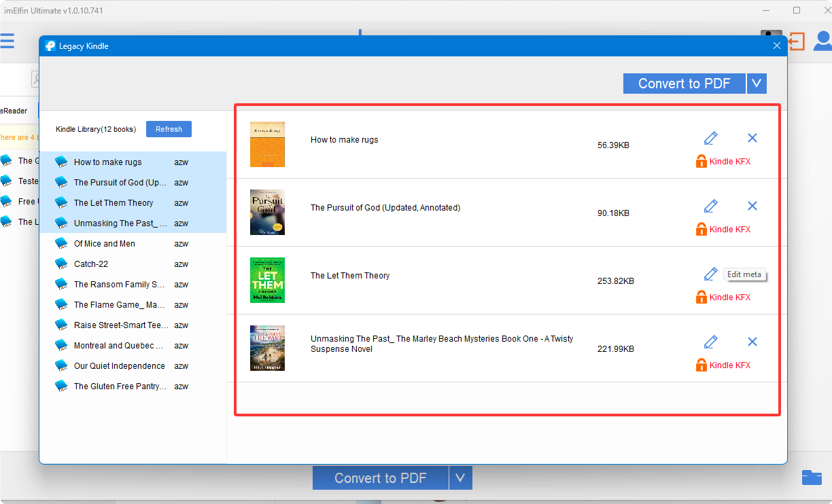Click Unmasking The Past full title text
832x504 pixels.
(x=442, y=344)
